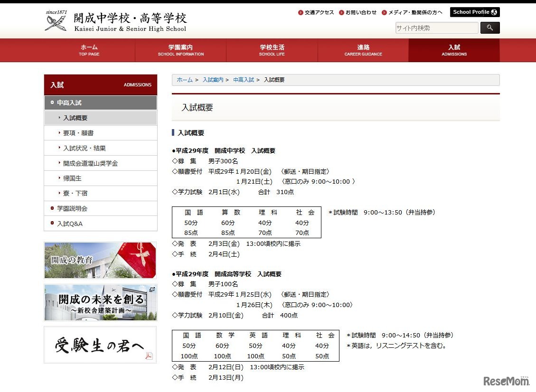
Task: Click the magnifier search button
Action: [x=490, y=28]
